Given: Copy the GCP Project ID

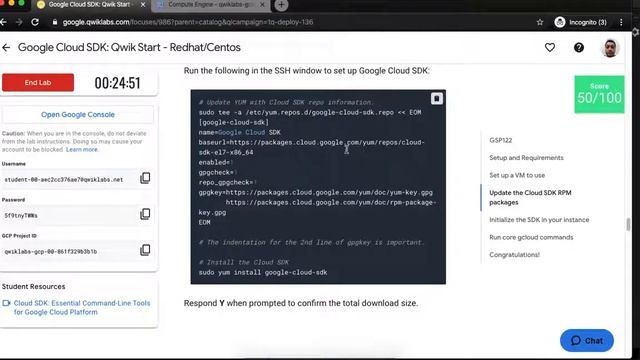Looking at the screenshot, I should [x=145, y=250].
